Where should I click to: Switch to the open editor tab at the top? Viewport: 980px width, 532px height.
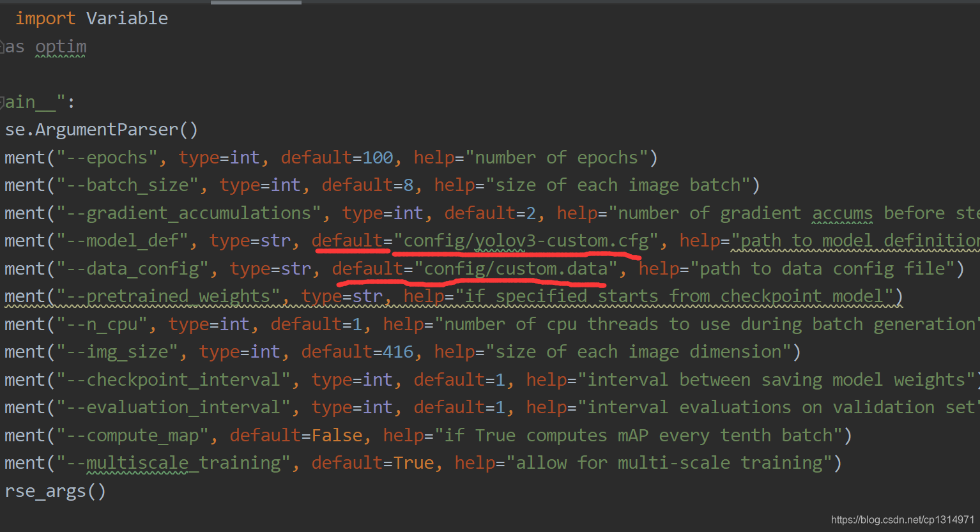coord(256,3)
